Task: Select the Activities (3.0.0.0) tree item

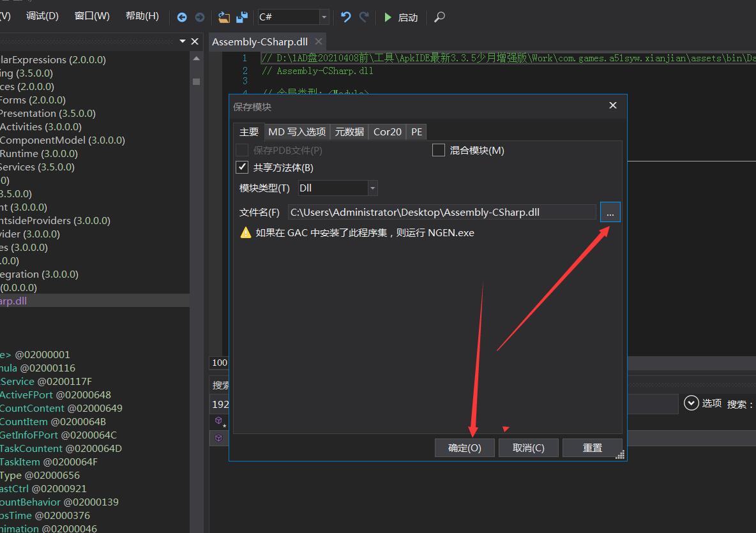Action: click(40, 127)
